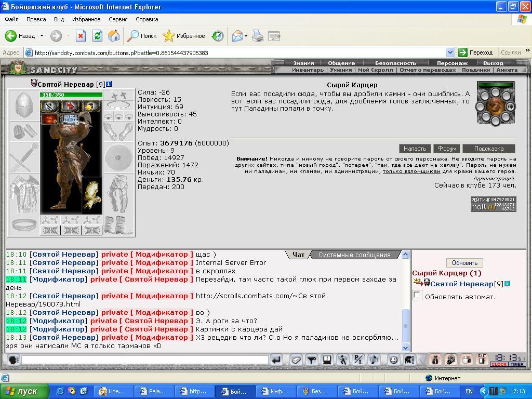Click the helmet icon in chat bar
The image size is (532, 399).
pos(409,360)
